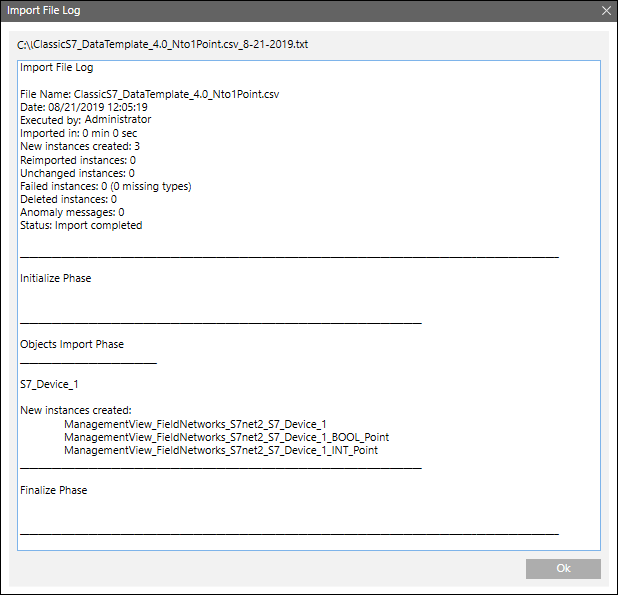Click the Ok button
The width and height of the screenshot is (618, 595).
coord(563,569)
